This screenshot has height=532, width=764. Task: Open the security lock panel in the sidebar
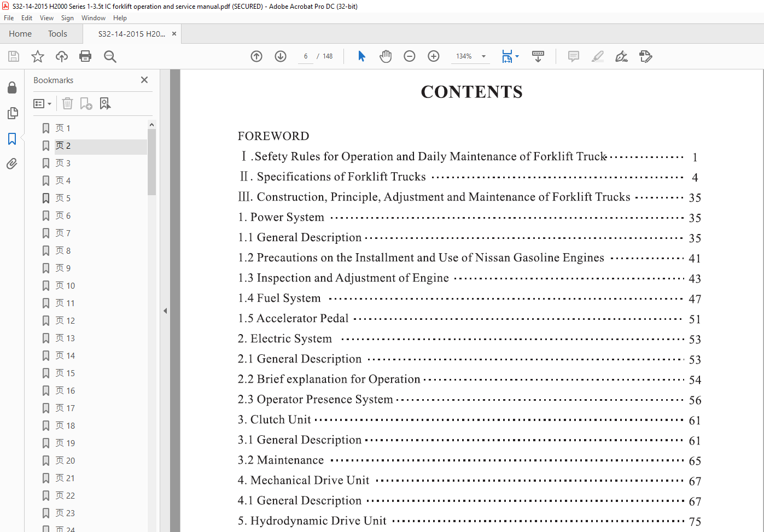tap(12, 87)
